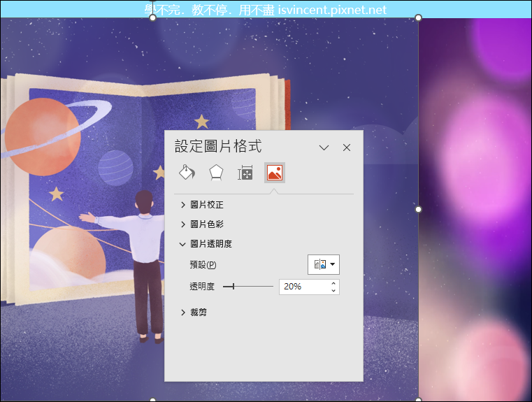532x402 pixels.
Task: Click the 20% transparency input field
Action: (304, 287)
